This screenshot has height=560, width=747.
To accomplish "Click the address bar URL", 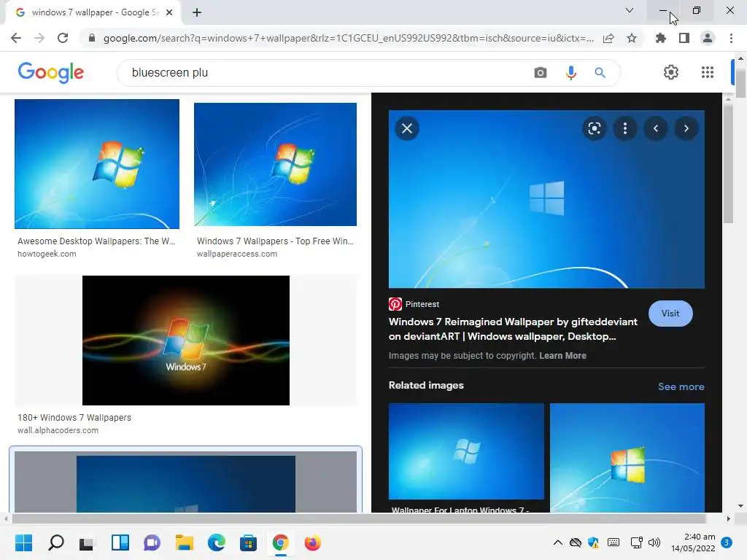I will tap(349, 38).
